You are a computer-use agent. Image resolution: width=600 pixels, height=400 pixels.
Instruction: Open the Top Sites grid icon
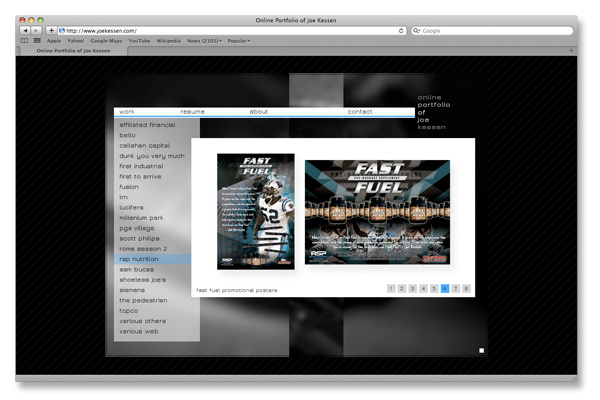pyautogui.click(x=37, y=41)
